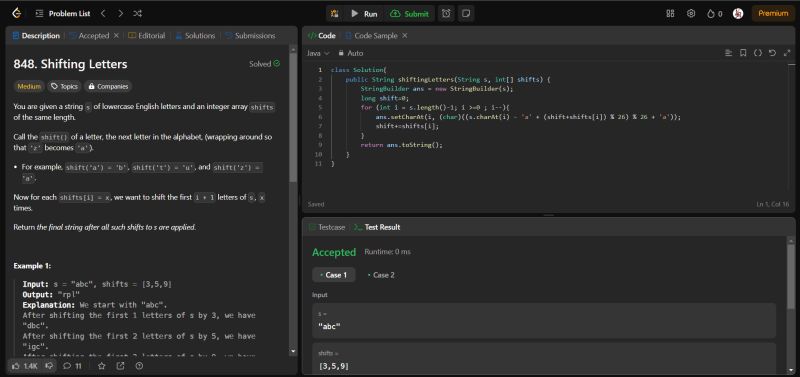The image size is (800, 377).
Task: Open the code braces snippet icon
Action: pyautogui.click(x=758, y=53)
